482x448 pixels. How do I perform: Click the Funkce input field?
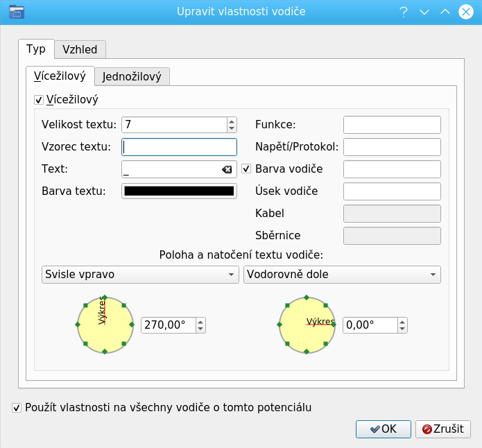(x=392, y=125)
